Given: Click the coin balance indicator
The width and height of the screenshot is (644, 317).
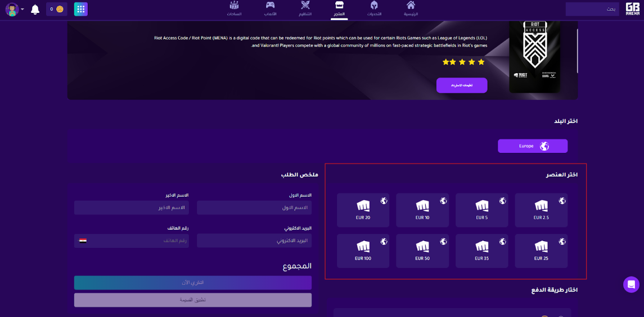Looking at the screenshot, I should (57, 9).
